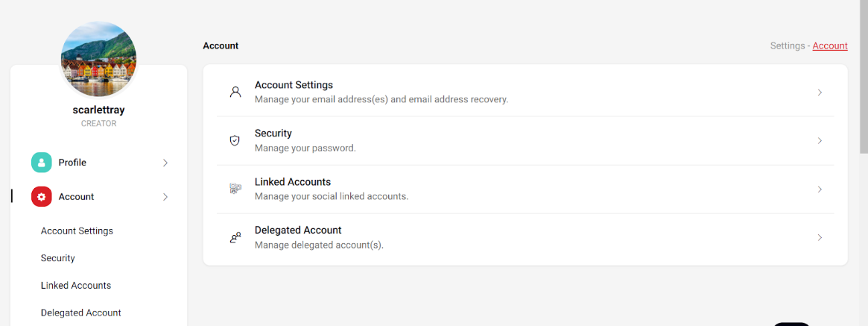Viewport: 868px width, 326px height.
Task: Open Account Settings row via right chevron
Action: click(x=820, y=93)
